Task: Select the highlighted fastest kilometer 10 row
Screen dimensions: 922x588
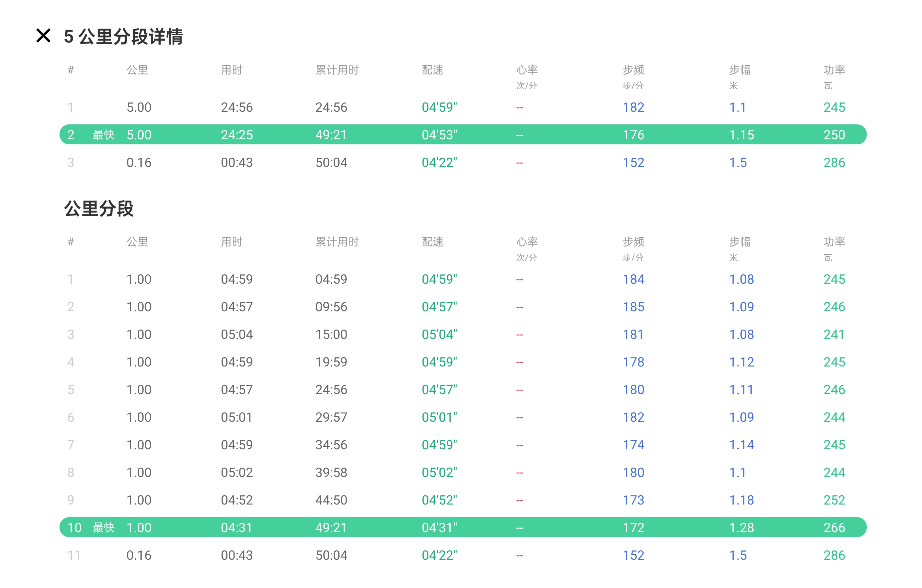Action: tap(463, 527)
